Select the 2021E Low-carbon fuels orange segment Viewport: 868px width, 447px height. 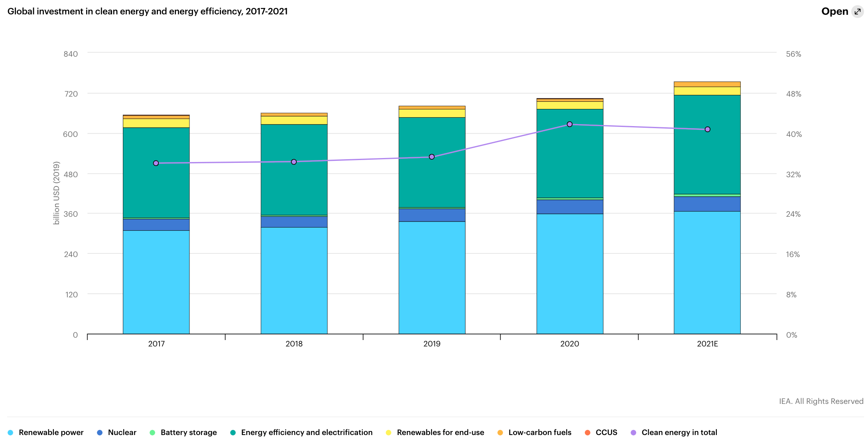click(707, 84)
